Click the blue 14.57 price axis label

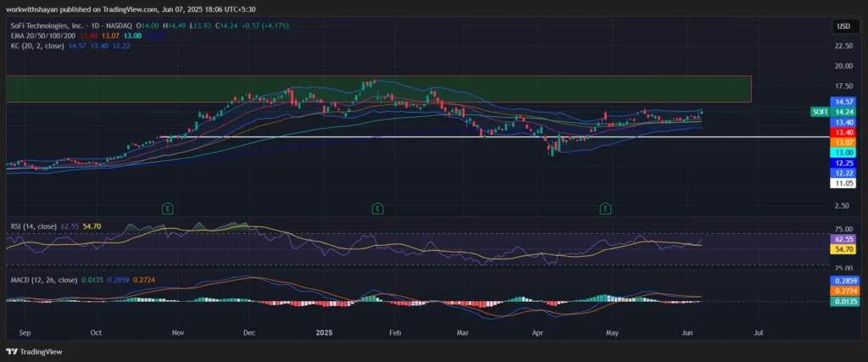pos(843,102)
